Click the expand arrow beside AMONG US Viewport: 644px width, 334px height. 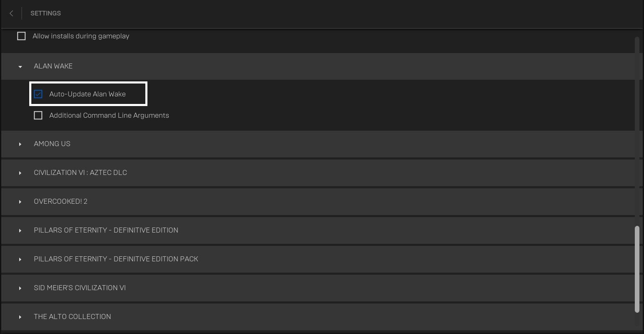[20, 144]
